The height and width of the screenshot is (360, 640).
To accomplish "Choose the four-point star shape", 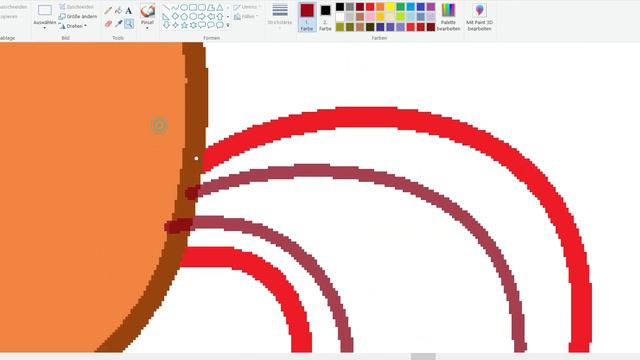I will (x=175, y=25).
